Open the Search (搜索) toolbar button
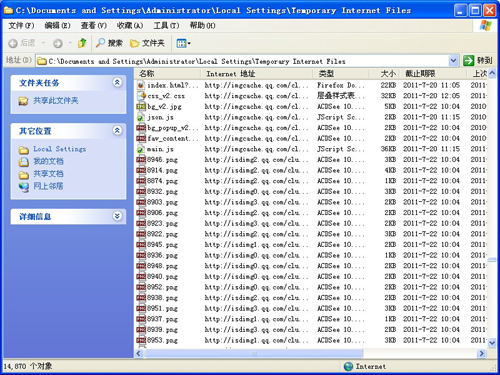Image resolution: width=500 pixels, height=375 pixels. click(x=109, y=43)
